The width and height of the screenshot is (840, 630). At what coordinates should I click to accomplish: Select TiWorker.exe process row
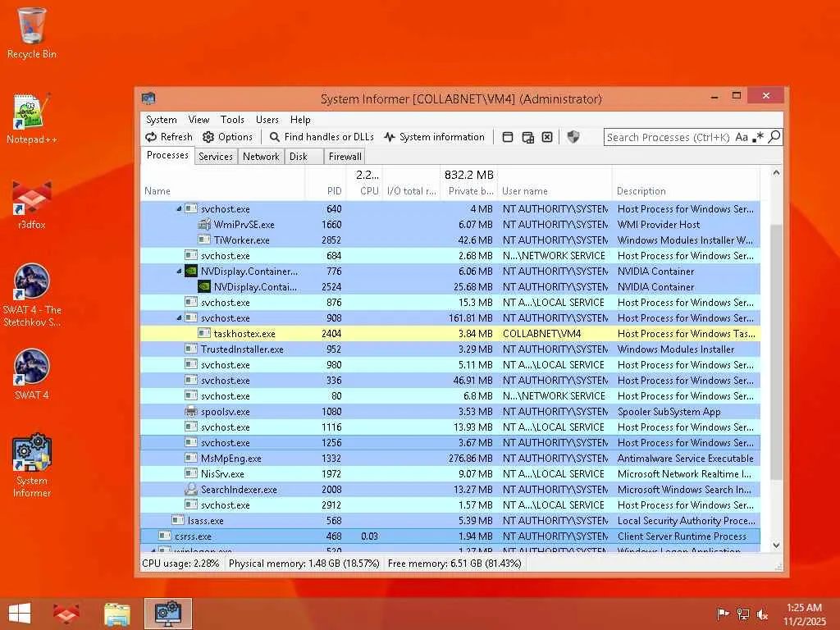450,240
